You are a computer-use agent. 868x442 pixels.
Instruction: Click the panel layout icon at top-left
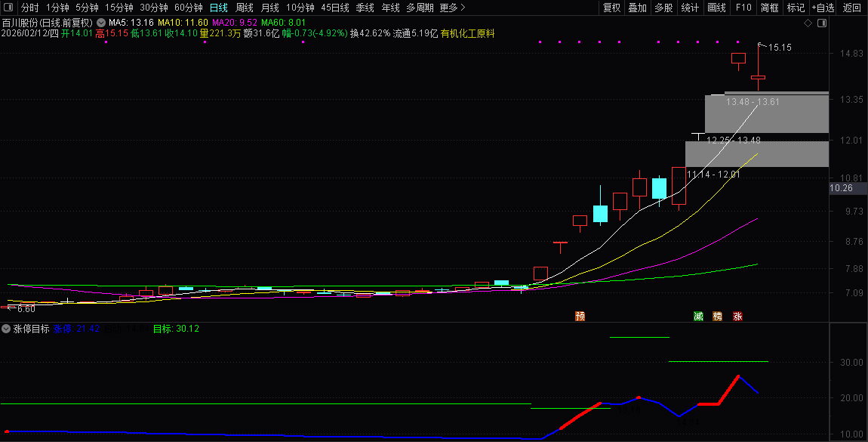[7, 8]
